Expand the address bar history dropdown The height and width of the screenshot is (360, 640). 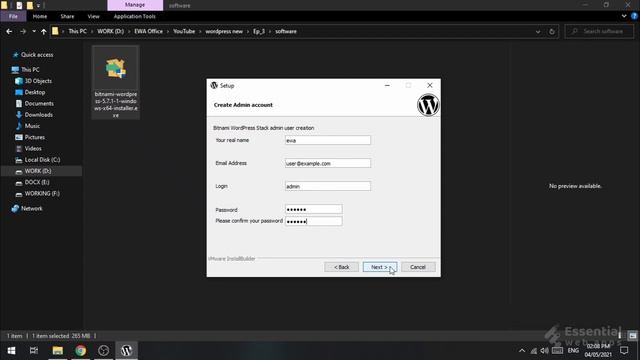(538, 31)
